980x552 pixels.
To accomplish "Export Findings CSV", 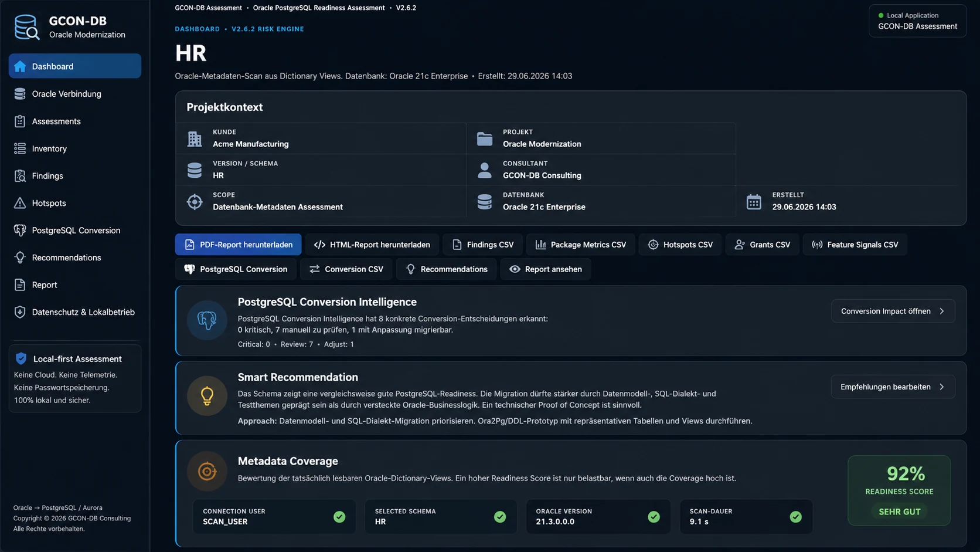I will pos(482,245).
